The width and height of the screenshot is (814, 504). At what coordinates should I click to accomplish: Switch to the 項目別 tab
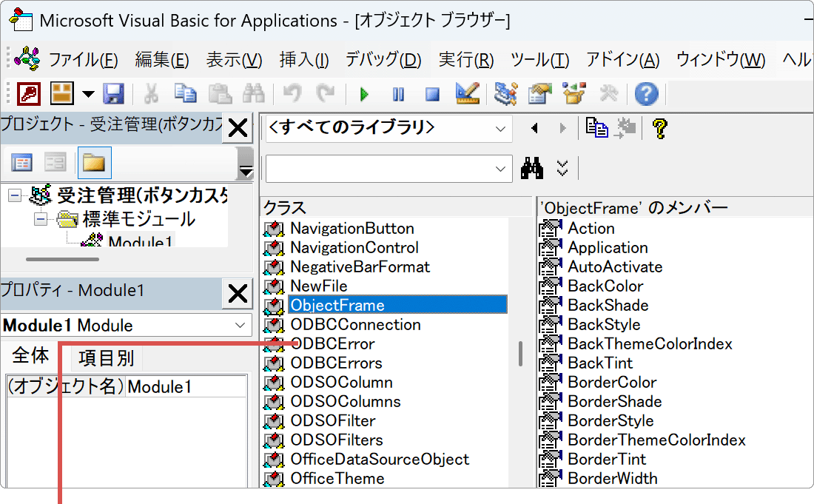[x=107, y=358]
